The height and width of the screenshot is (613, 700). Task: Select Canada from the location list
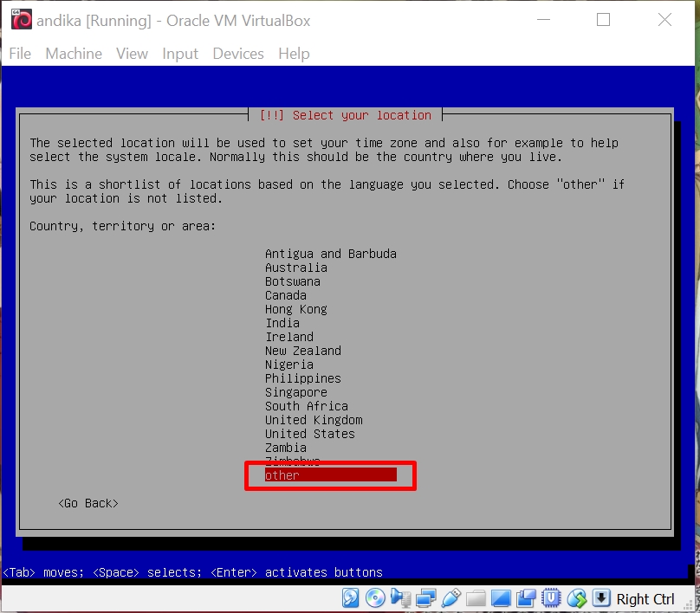click(x=286, y=295)
